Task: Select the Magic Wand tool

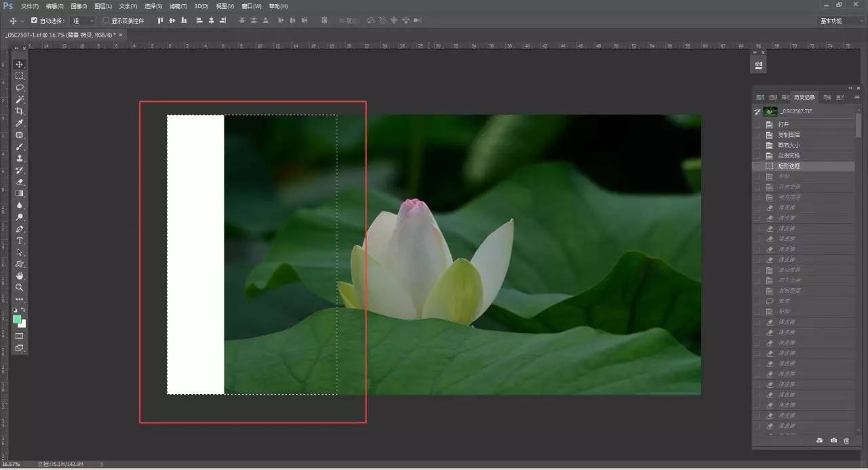Action: (20, 100)
